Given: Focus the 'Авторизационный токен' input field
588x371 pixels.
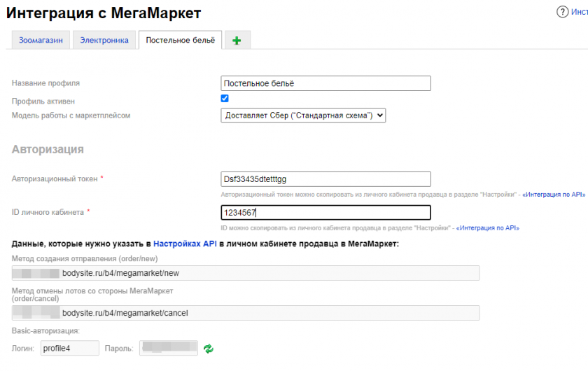Looking at the screenshot, I should [x=326, y=179].
